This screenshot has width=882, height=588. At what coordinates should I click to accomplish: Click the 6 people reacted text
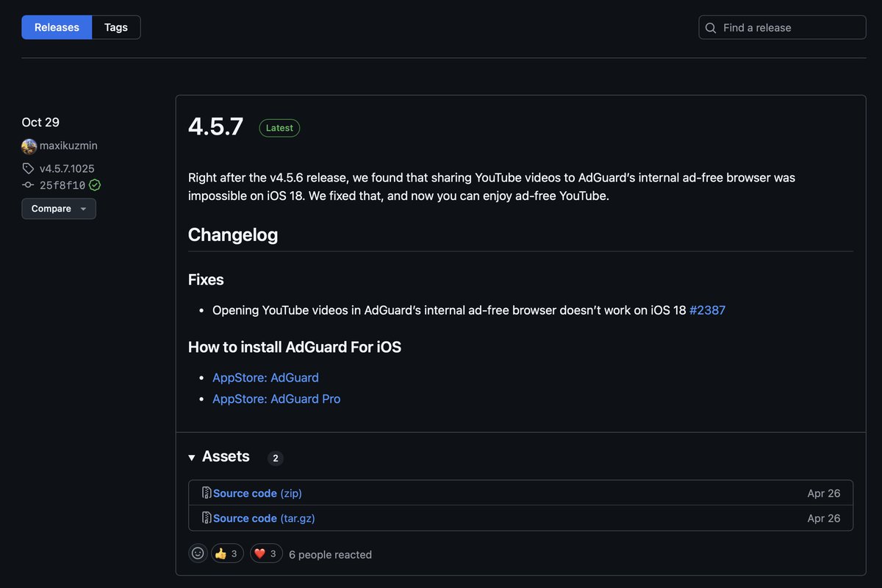330,555
